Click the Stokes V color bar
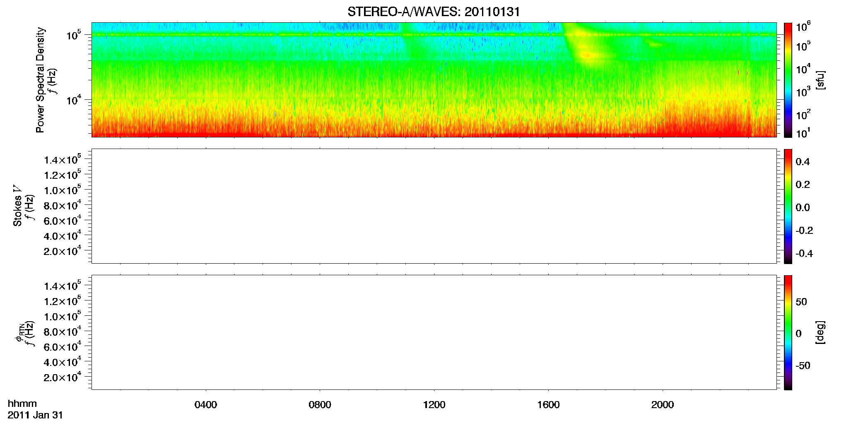Image resolution: width=868 pixels, height=447 pixels. point(788,206)
